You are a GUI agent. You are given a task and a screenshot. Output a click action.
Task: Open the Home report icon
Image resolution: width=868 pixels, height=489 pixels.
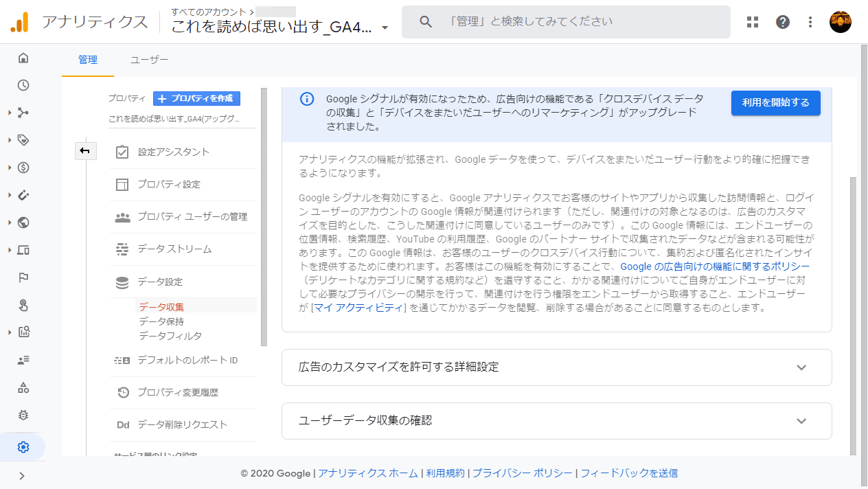click(23, 58)
